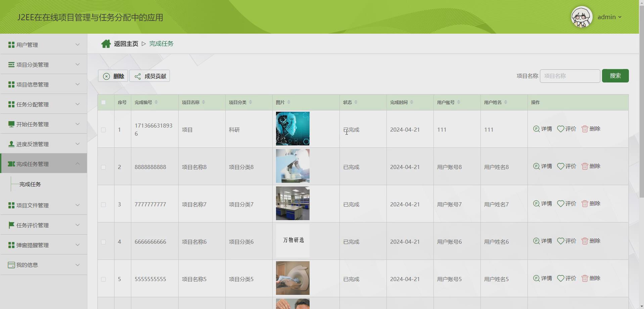Click the heart icon for 项目名称5 row
Screen dimensions: 644x309
click(x=560, y=278)
